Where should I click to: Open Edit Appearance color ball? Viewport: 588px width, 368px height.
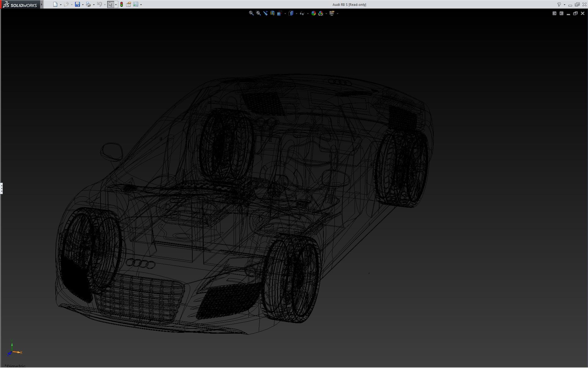(313, 13)
